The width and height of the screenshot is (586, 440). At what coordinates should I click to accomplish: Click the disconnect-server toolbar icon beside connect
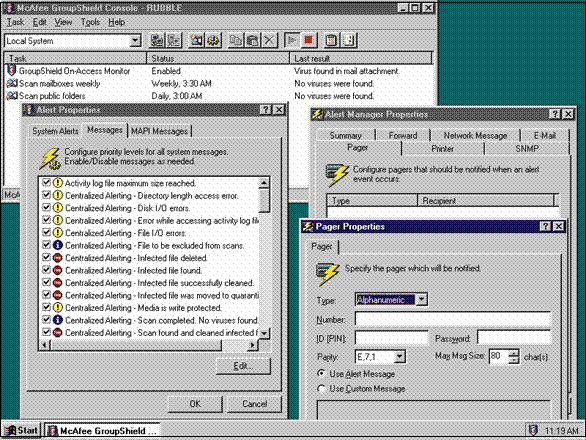174,40
